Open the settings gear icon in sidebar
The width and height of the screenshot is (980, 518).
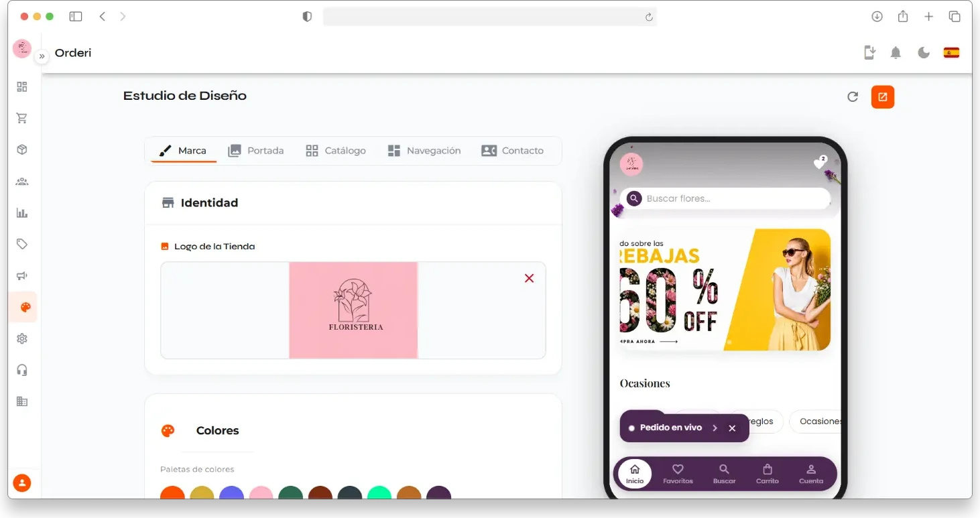(22, 338)
